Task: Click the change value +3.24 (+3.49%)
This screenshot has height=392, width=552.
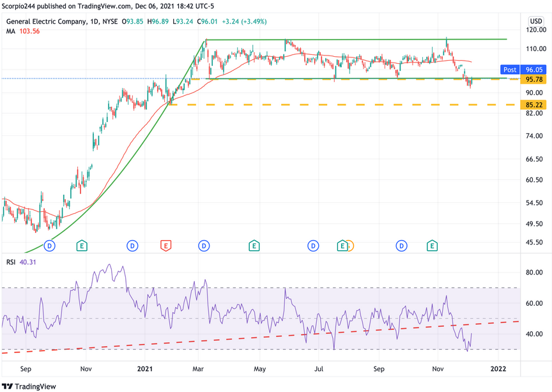Action: 244,22
